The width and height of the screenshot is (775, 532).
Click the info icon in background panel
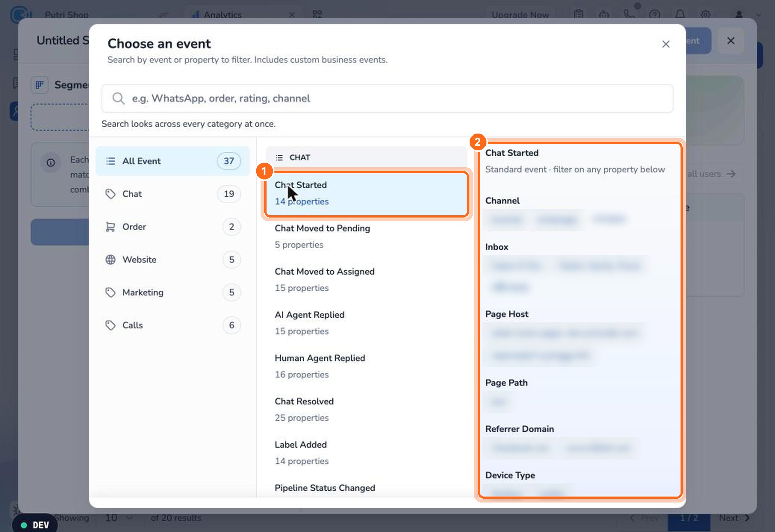coord(51,163)
